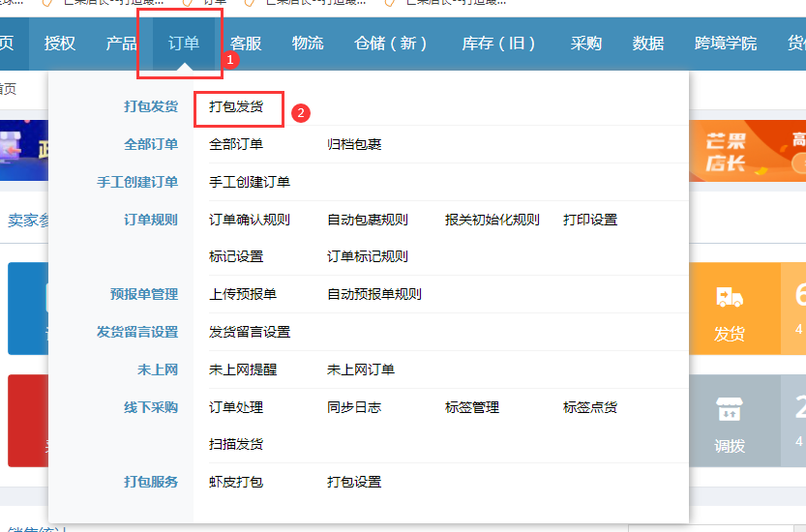Open the 客服 navigation menu
Viewport: 806px width, 532px height.
pyautogui.click(x=246, y=44)
